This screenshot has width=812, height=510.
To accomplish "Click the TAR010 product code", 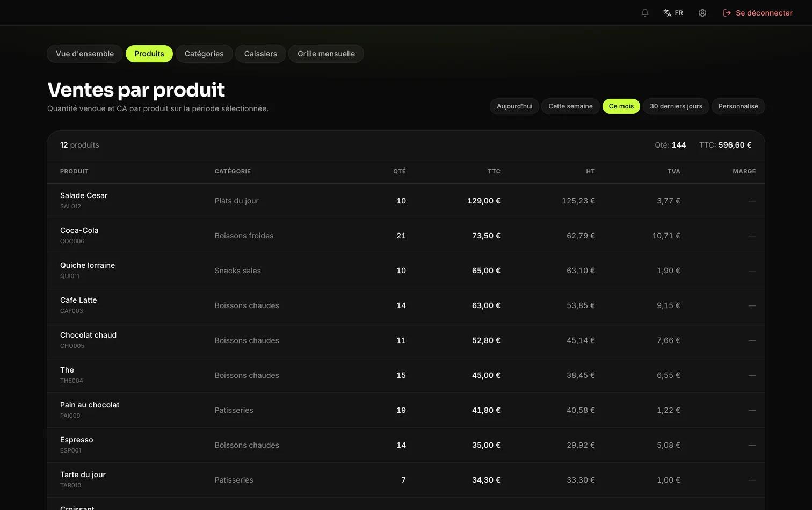I will tap(70, 485).
